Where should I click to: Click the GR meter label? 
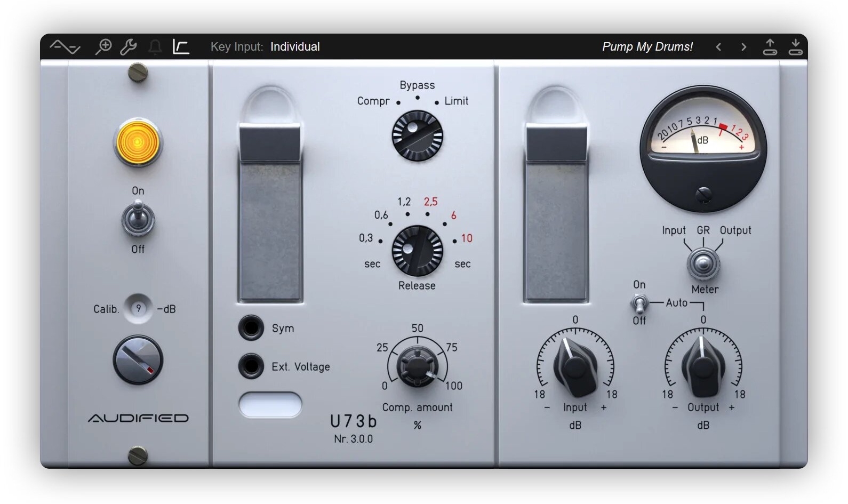[x=703, y=230]
